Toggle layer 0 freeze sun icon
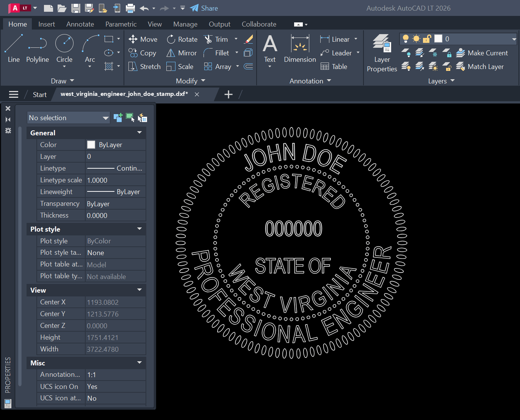The height and width of the screenshot is (420, 520). click(417, 39)
